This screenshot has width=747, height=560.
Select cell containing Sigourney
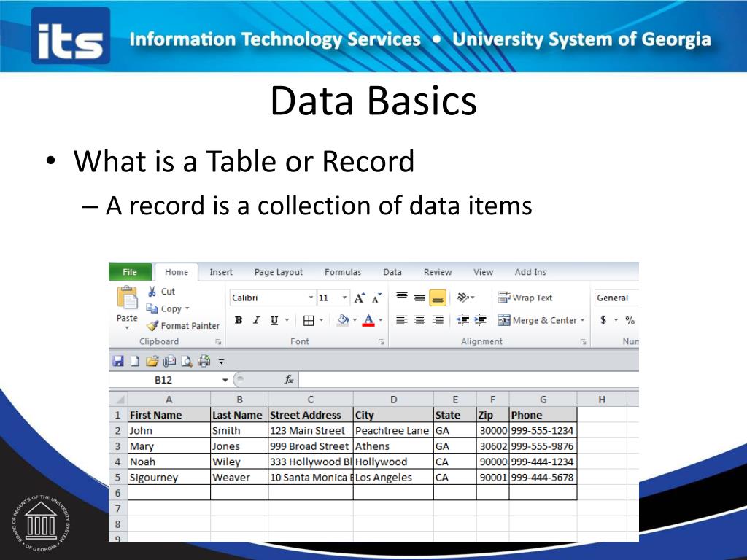tap(169, 477)
